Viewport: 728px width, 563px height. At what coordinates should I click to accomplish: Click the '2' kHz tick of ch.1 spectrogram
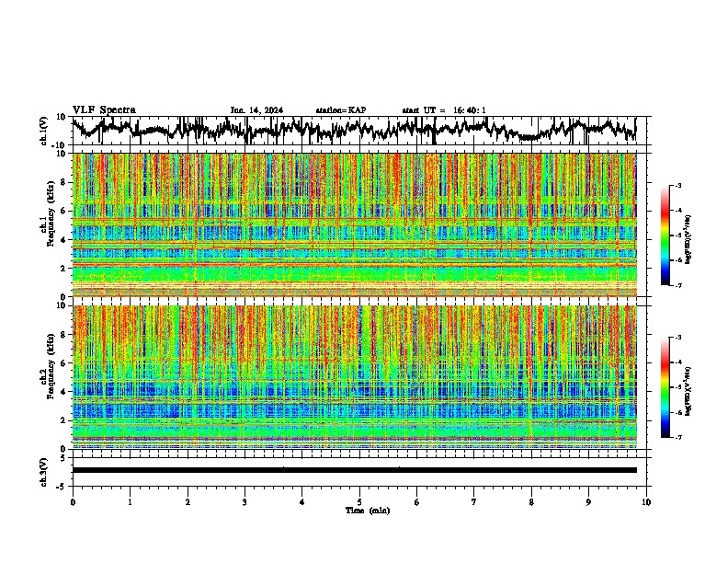64,268
